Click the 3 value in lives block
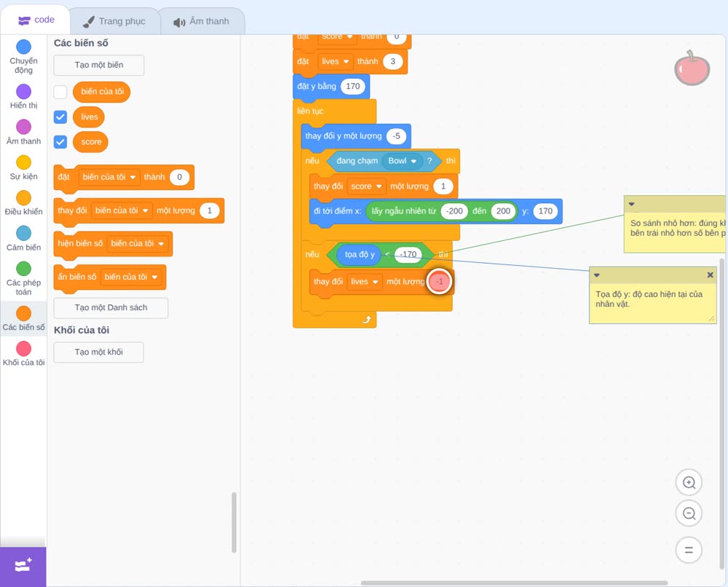Image resolution: width=728 pixels, height=587 pixels. point(393,61)
